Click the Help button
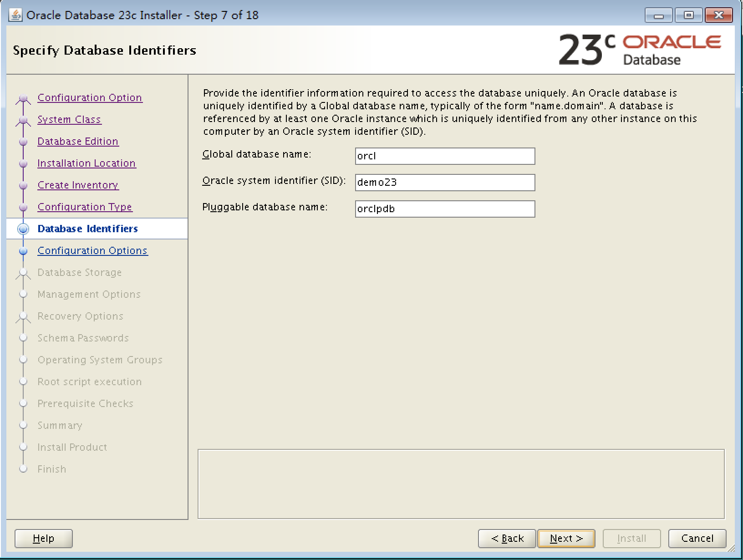The height and width of the screenshot is (560, 743). 44,538
